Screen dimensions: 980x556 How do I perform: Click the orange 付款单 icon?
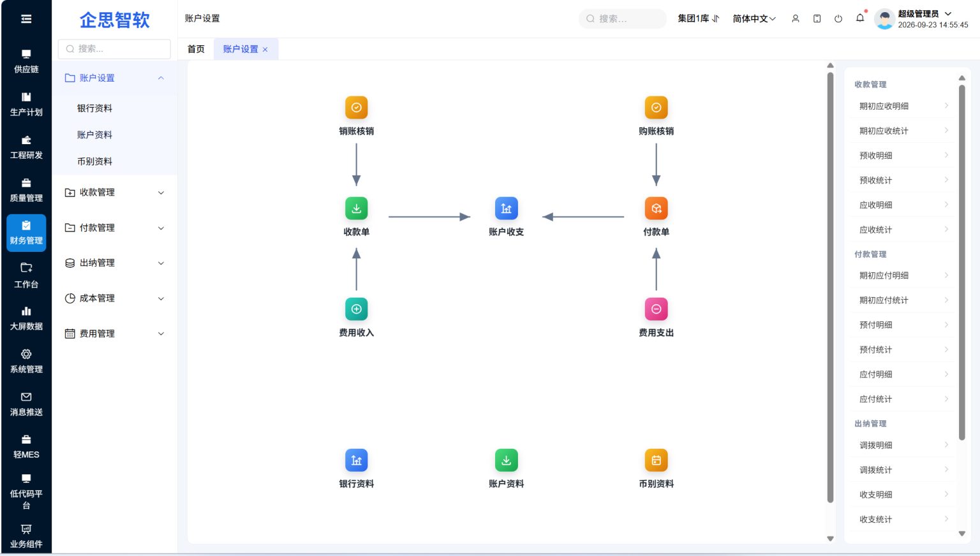tap(656, 208)
